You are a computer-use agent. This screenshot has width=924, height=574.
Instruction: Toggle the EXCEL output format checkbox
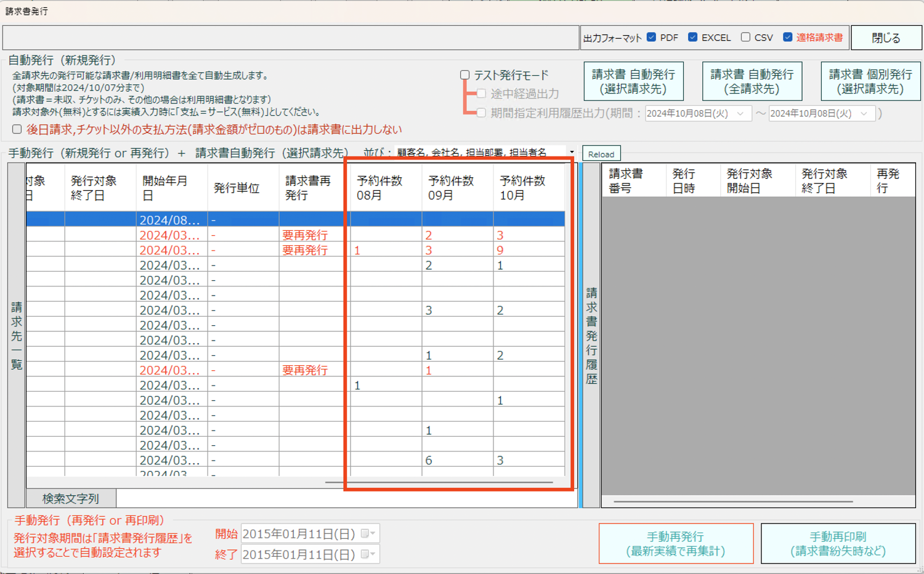pos(693,38)
